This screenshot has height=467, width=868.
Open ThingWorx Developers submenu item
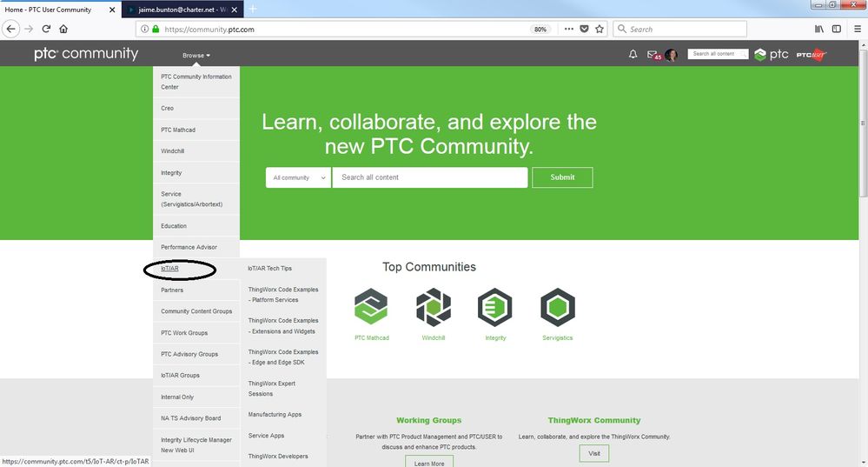[x=283, y=457]
